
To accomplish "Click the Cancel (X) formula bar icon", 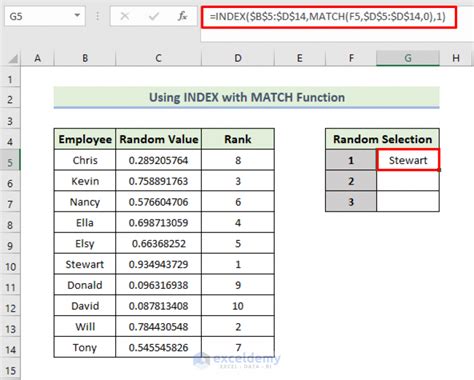I will [x=125, y=16].
